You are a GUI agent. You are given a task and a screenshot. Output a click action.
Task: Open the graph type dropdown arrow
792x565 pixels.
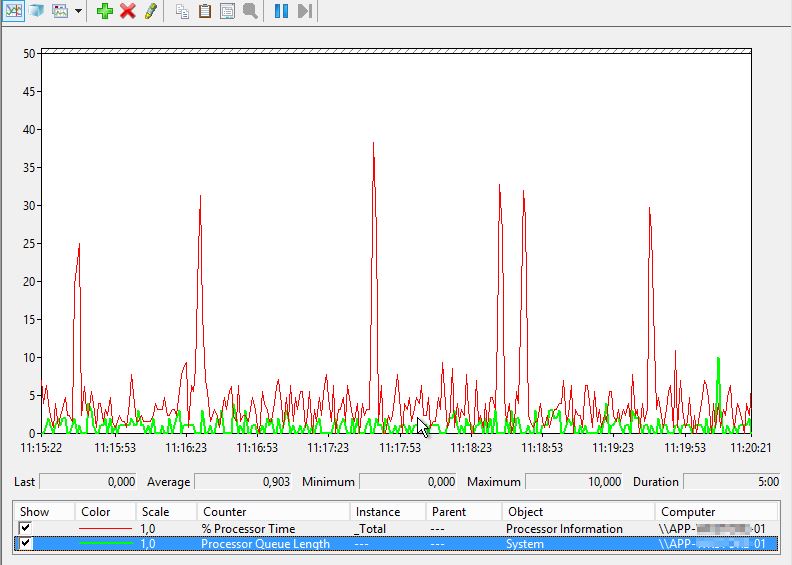(x=78, y=11)
